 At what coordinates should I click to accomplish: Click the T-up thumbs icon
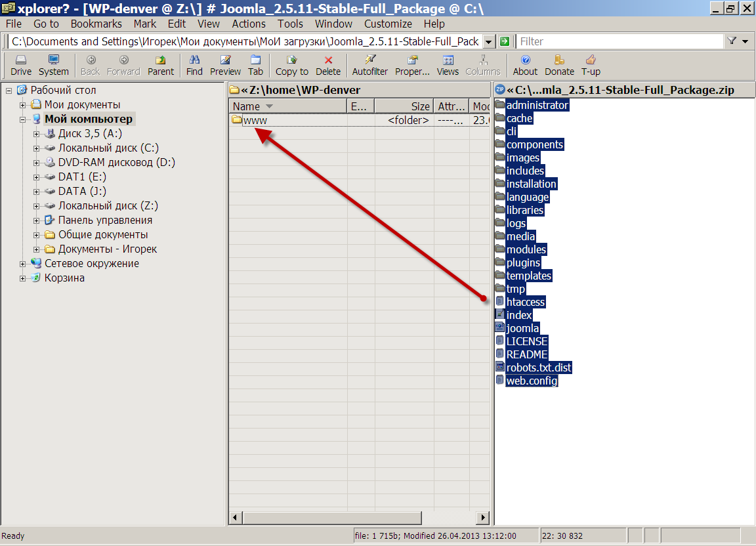pos(591,65)
